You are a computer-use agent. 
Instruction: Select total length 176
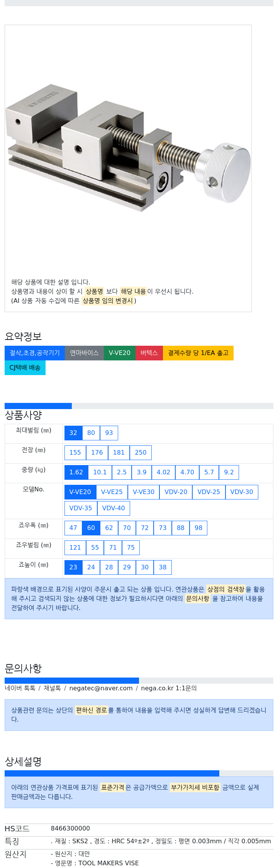[x=97, y=453]
